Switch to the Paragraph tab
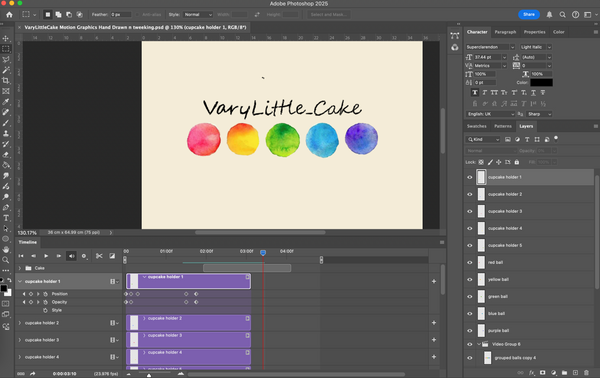Screen dimensions: 600x378 505,32
